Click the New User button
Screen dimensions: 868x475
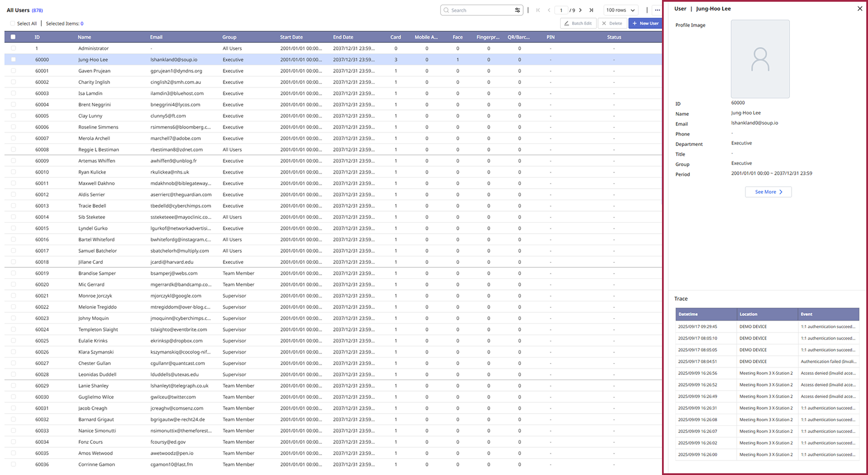(x=645, y=24)
